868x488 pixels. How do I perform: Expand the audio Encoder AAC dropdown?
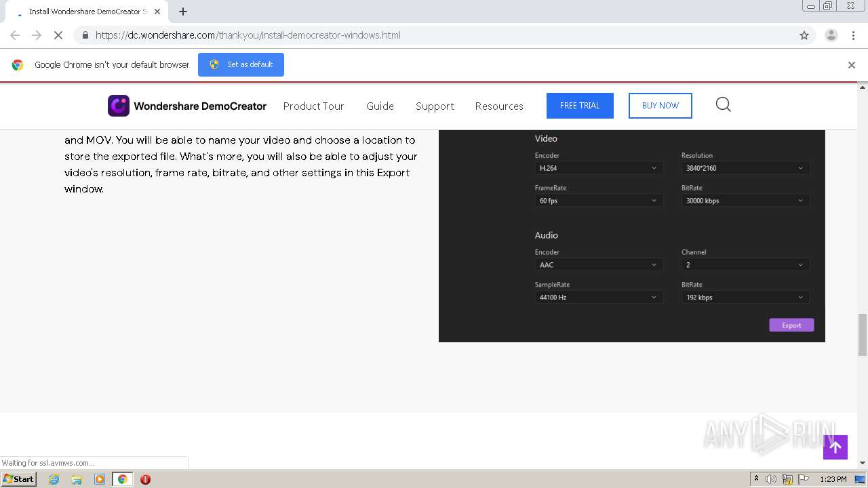click(599, 265)
